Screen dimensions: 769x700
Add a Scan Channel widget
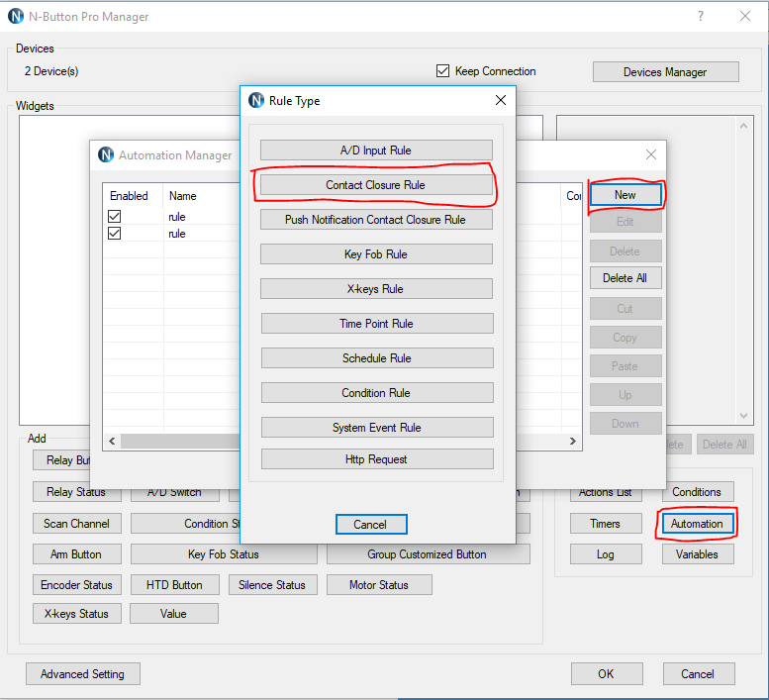click(x=77, y=524)
